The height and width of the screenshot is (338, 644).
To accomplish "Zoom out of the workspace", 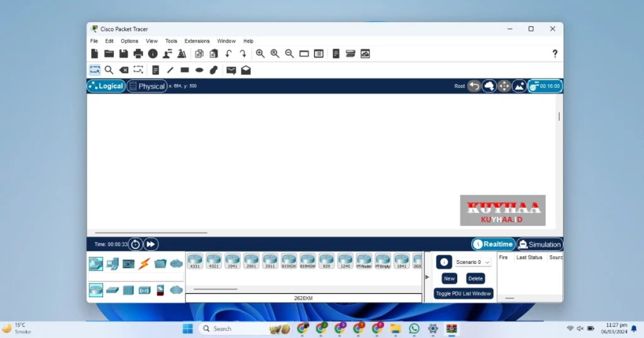I will (x=289, y=54).
